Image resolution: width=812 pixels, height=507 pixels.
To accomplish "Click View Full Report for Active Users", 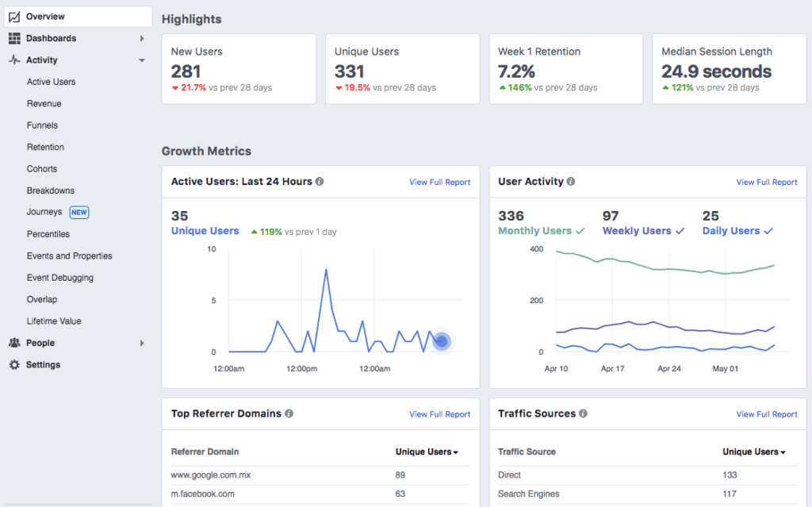I will 440,182.
